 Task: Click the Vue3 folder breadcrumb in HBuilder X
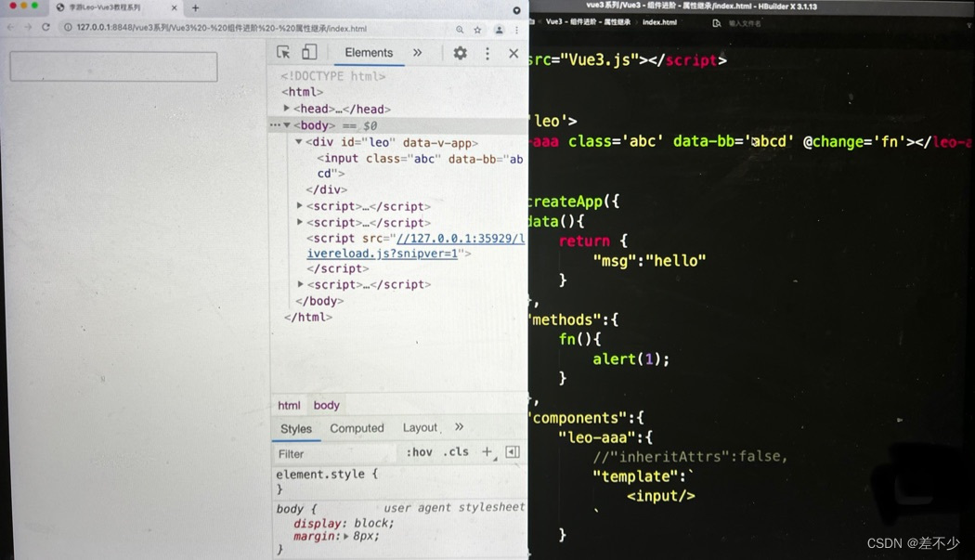[588, 22]
